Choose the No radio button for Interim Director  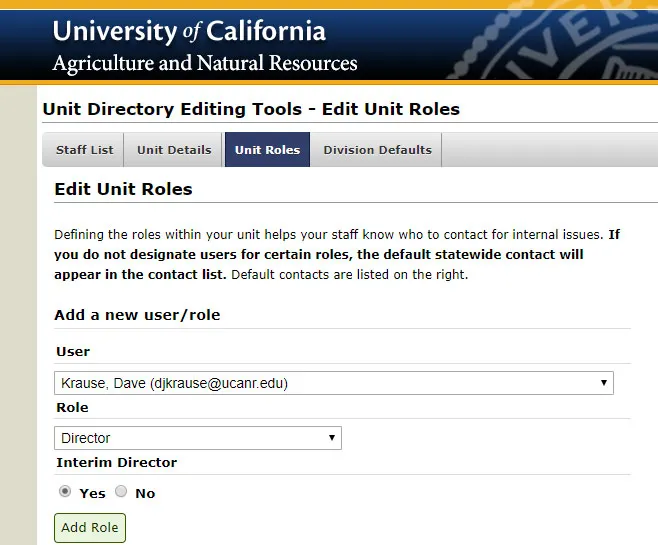121,492
